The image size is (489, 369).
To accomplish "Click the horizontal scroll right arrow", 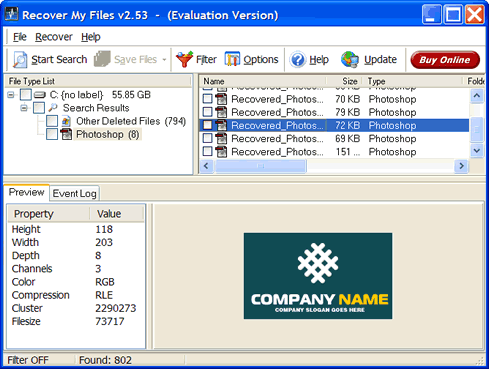I will (x=461, y=166).
